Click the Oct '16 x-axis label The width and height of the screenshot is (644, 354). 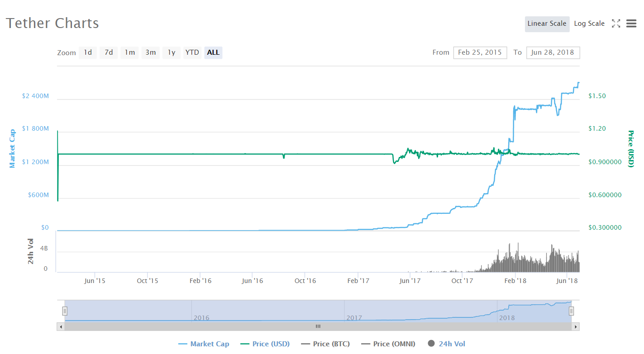[305, 281]
